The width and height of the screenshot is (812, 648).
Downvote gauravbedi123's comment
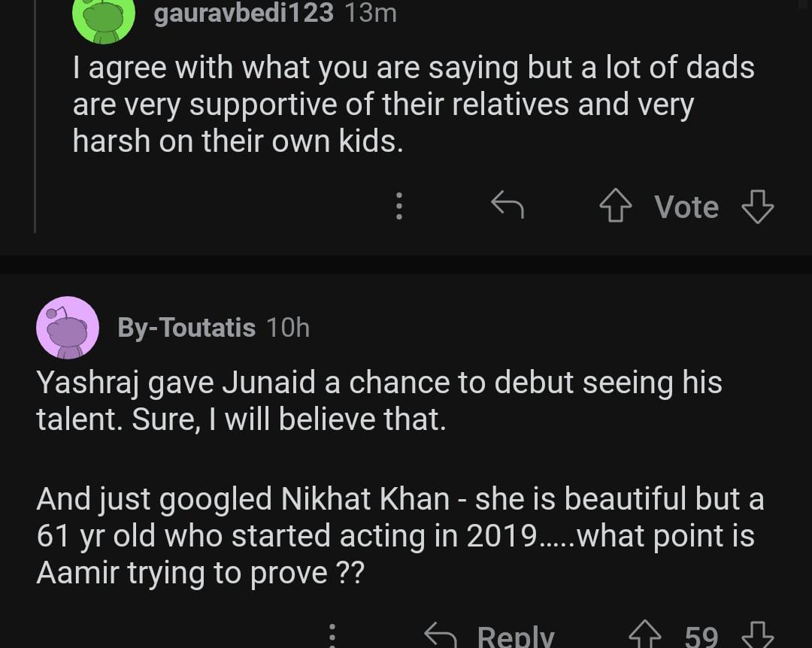point(757,207)
